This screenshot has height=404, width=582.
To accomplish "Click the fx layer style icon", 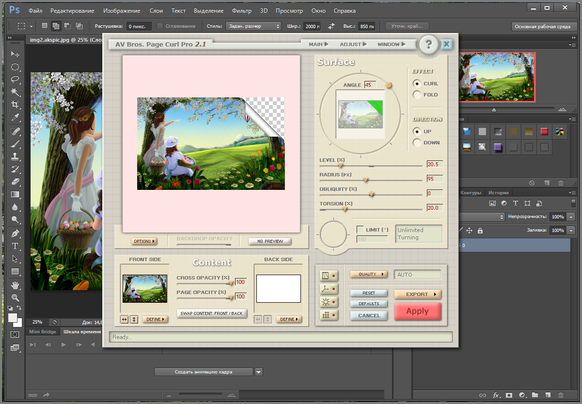I will point(496,395).
